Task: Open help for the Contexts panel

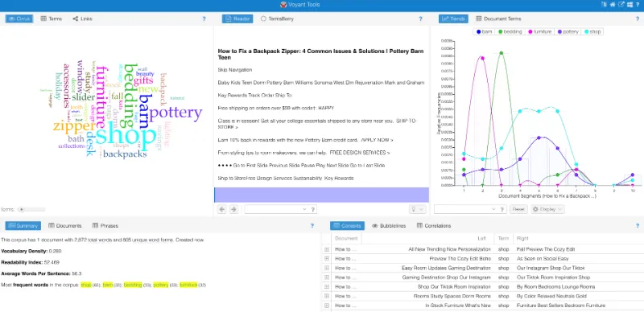Action: point(638,225)
